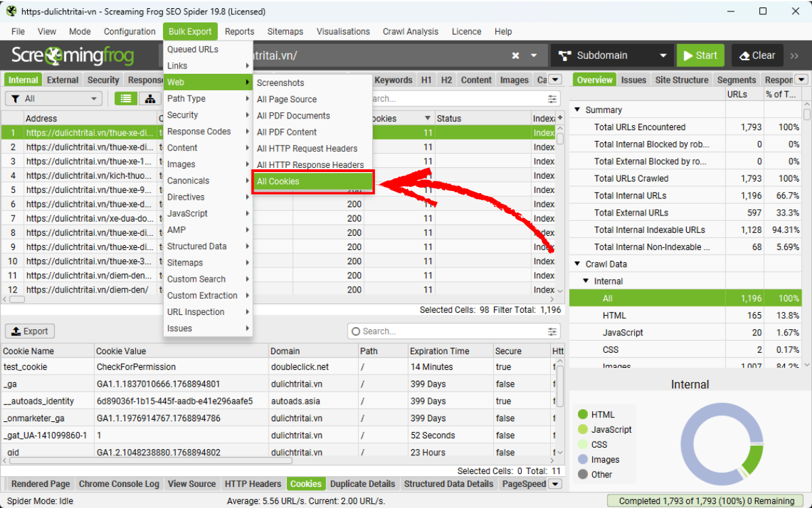Switch to tree view icon
The height and width of the screenshot is (508, 812).
pyautogui.click(x=149, y=99)
